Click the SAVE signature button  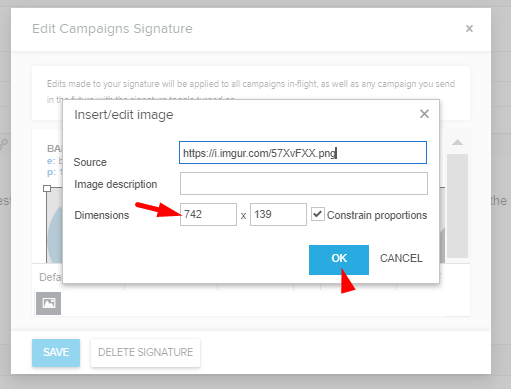point(56,353)
